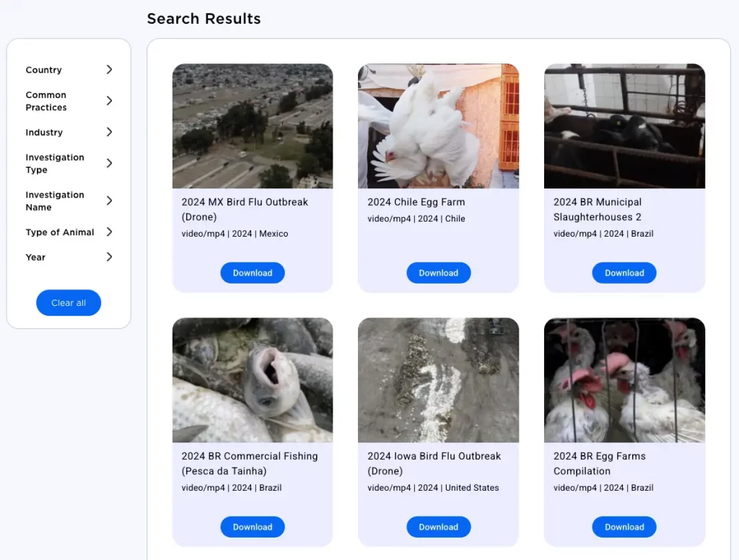Open the Industry filter arrow

coord(109,132)
